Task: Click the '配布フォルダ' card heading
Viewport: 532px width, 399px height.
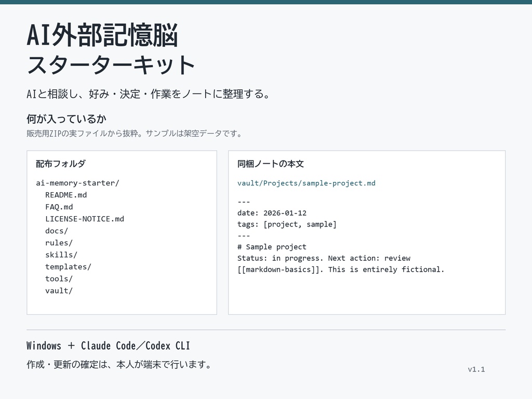Action: (61, 164)
